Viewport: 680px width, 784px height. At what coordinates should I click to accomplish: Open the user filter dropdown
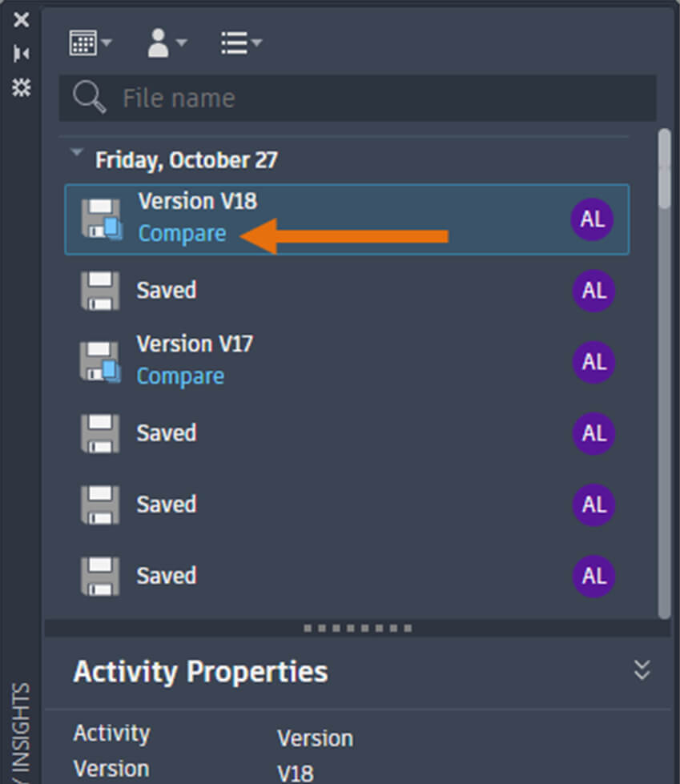pos(166,43)
